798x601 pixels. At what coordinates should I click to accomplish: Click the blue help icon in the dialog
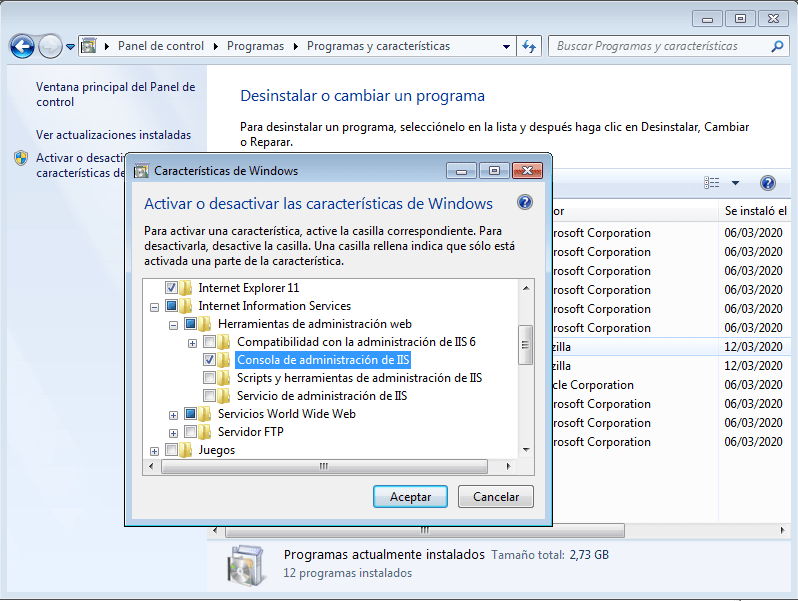coord(525,203)
